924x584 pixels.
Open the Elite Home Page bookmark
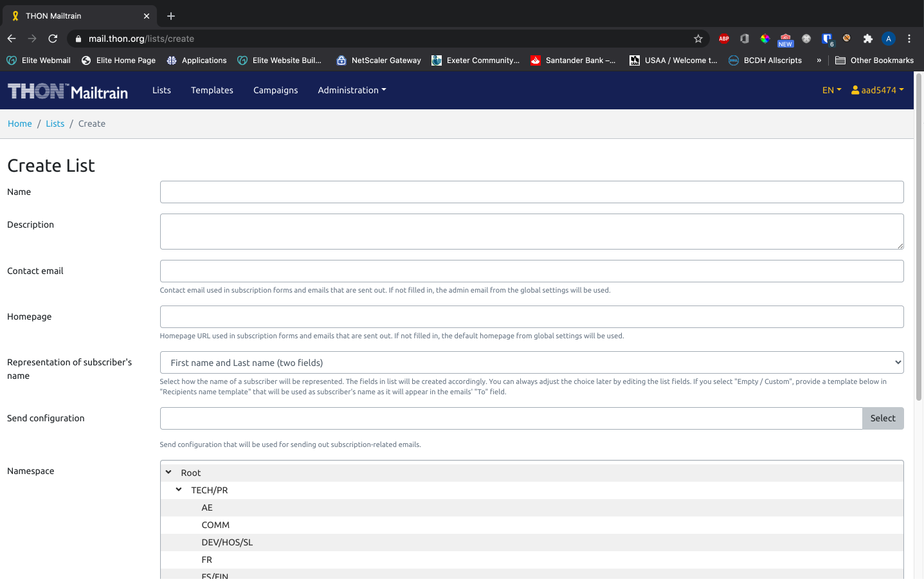pyautogui.click(x=118, y=60)
